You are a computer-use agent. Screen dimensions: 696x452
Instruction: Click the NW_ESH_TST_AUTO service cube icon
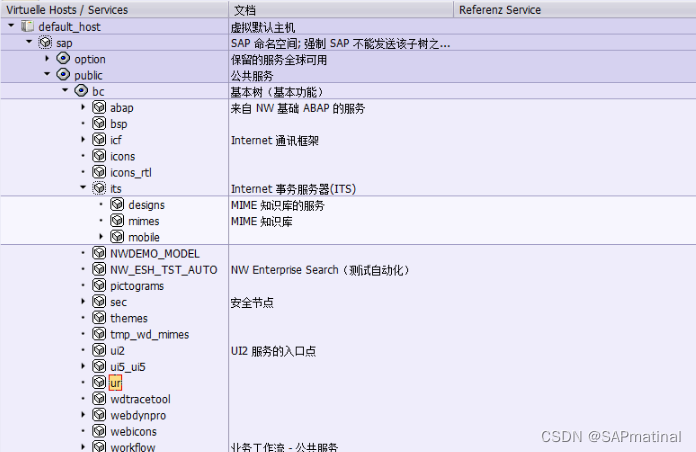tap(99, 269)
